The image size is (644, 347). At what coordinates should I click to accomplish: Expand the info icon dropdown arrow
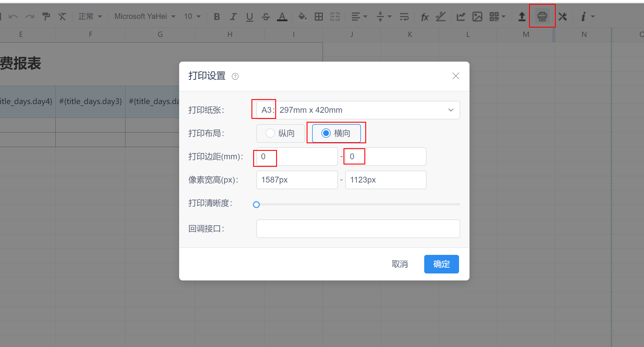click(593, 17)
